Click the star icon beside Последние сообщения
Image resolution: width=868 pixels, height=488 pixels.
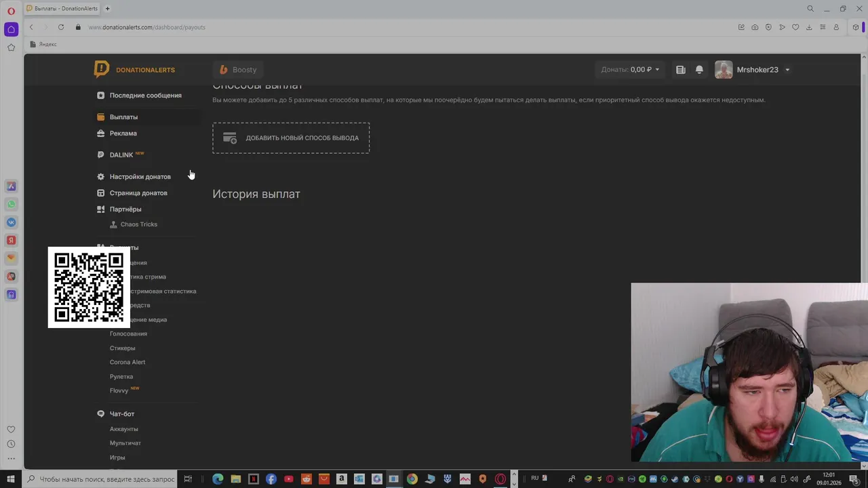pos(100,96)
